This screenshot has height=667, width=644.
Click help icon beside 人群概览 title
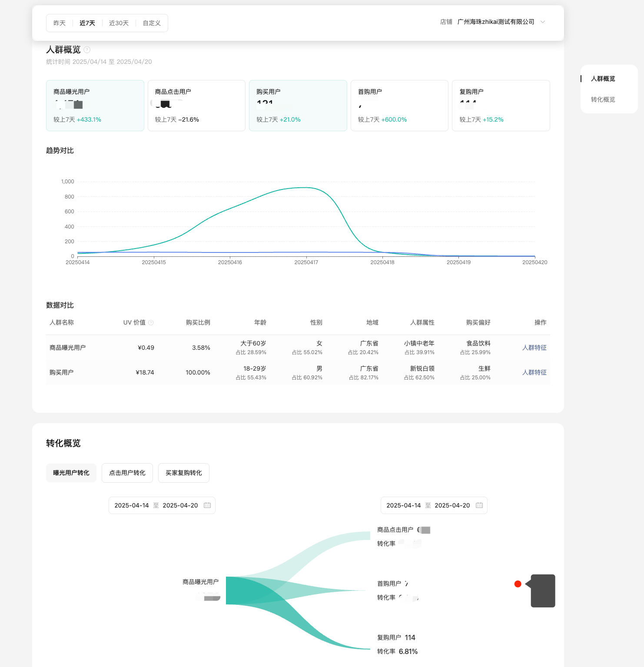point(87,50)
